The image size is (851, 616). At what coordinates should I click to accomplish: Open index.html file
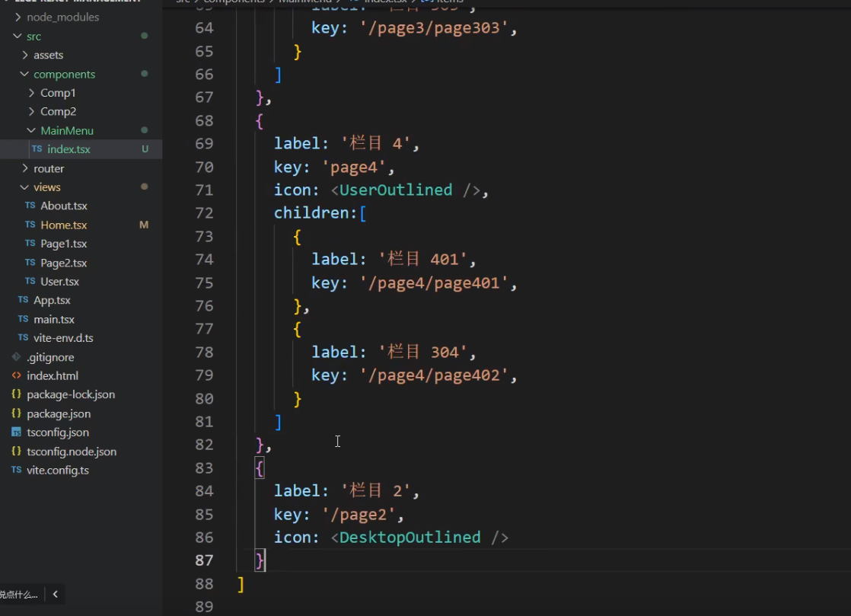[52, 375]
